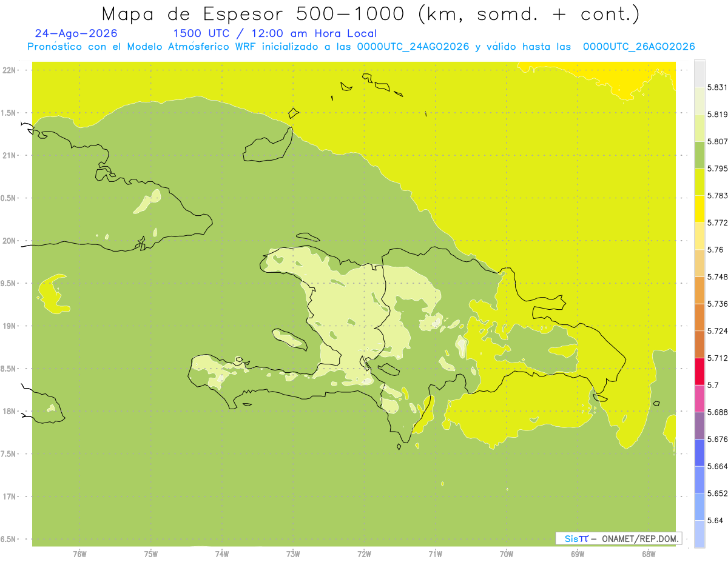Screen dimensions: 728x562
Task: Click colorbar value '5.664'
Action: pos(718,466)
